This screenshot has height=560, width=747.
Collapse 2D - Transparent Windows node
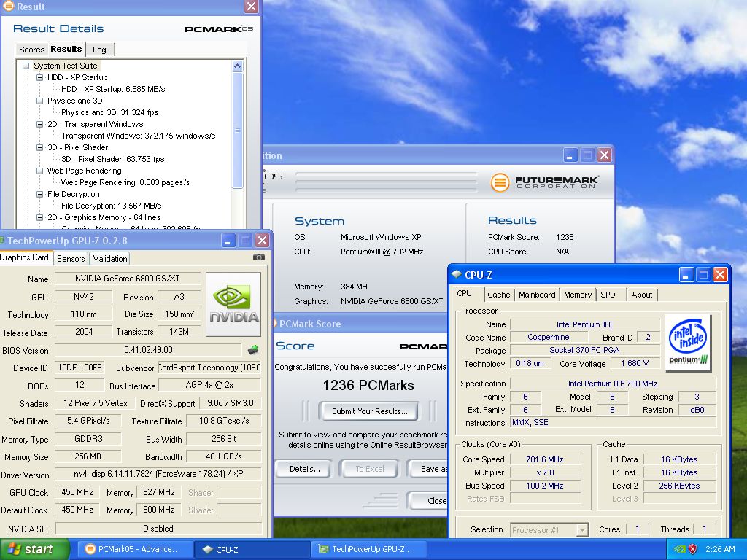click(x=39, y=124)
